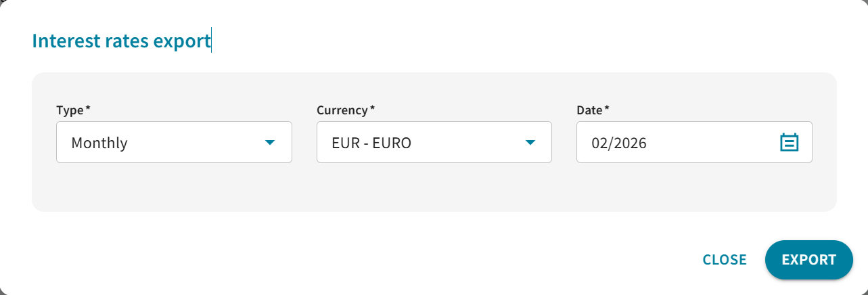Viewport: 868px width, 295px height.
Task: Select the Monthly value in Type field
Action: coord(99,143)
